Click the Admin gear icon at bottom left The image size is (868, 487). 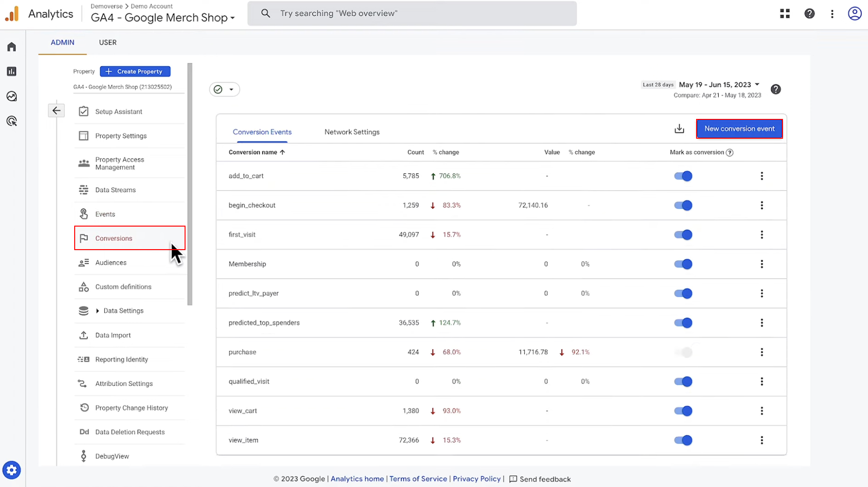coord(12,470)
